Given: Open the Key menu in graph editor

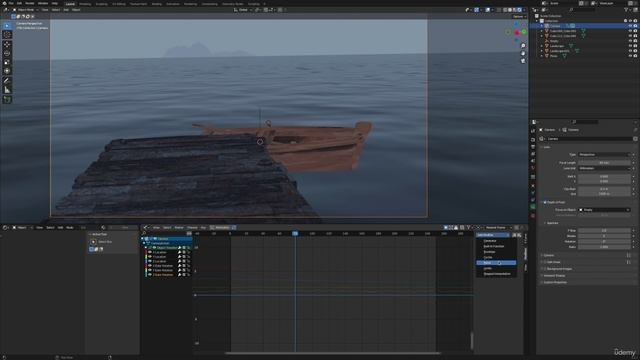Looking at the screenshot, I should (x=203, y=227).
